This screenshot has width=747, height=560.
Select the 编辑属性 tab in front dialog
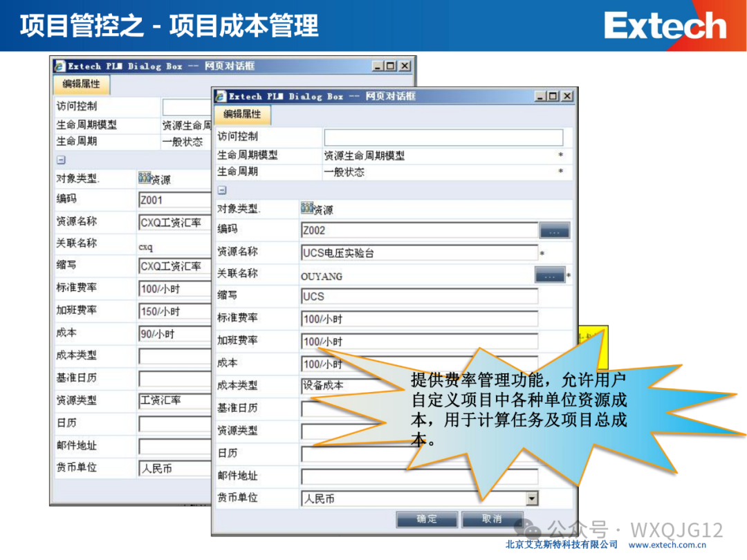click(243, 114)
